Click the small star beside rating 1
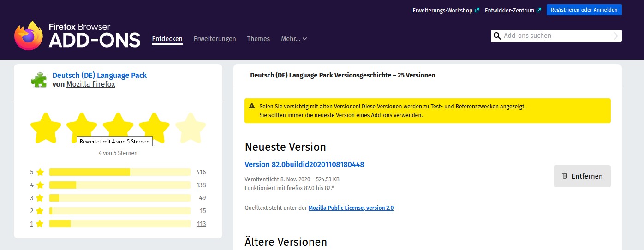 (40, 224)
